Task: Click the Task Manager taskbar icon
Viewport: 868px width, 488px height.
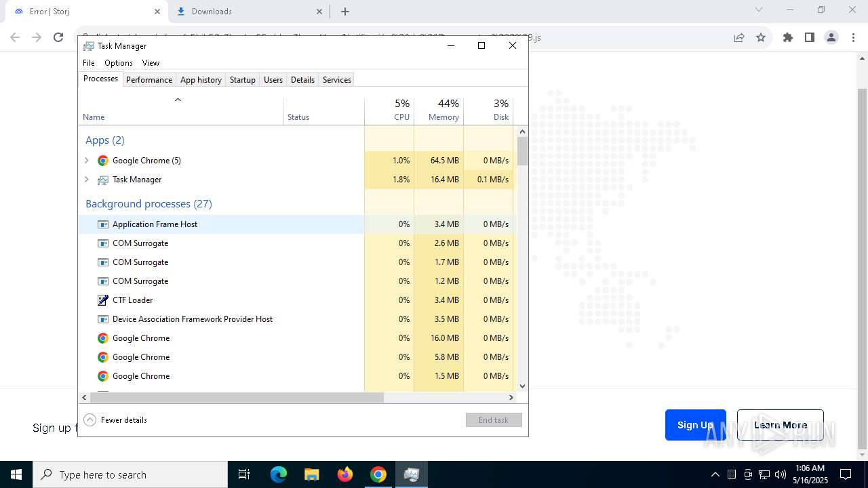Action: [411, 474]
